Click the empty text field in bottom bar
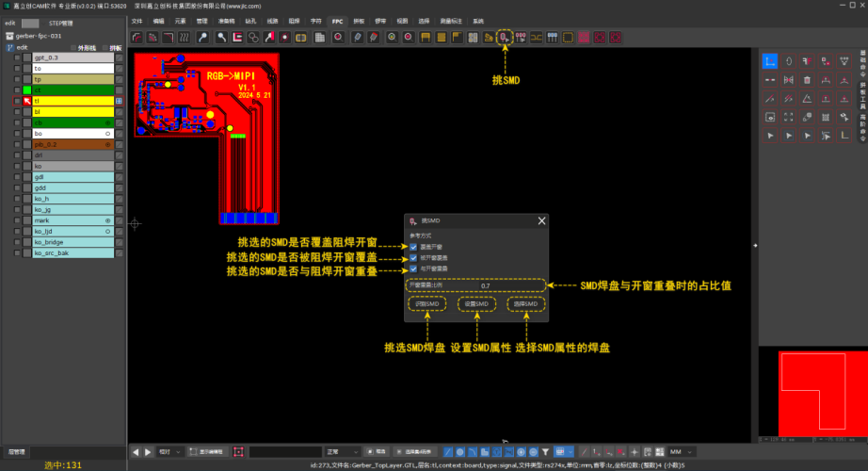Screen dimensions: 868x471 [285, 452]
